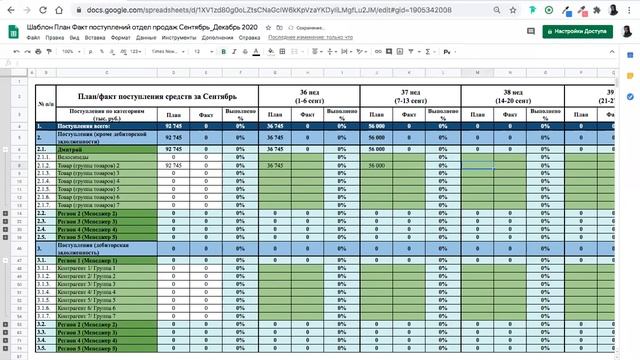640x360 pixels.
Task: Go back in the browser
Action: pyautogui.click(x=11, y=10)
